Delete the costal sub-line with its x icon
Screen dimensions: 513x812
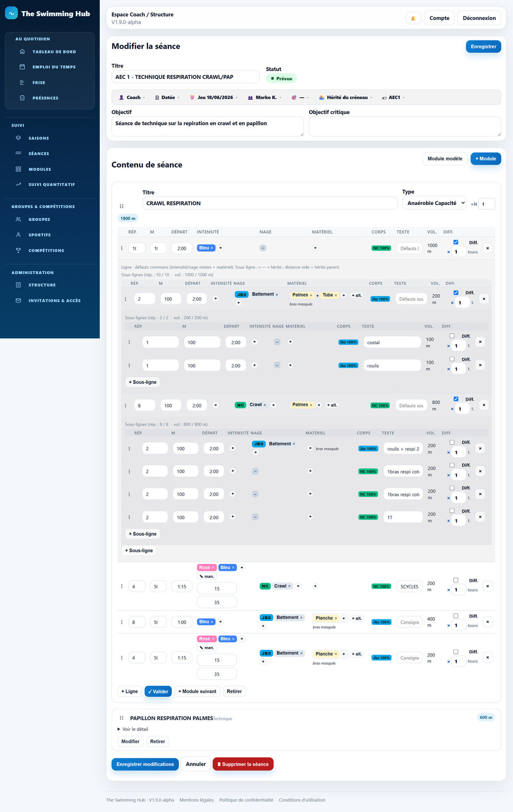pos(480,342)
